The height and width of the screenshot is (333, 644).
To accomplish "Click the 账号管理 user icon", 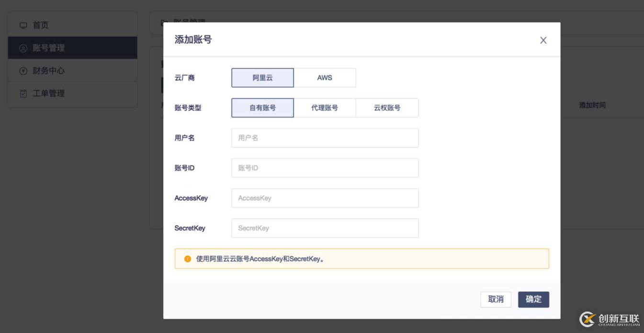I will coord(23,48).
